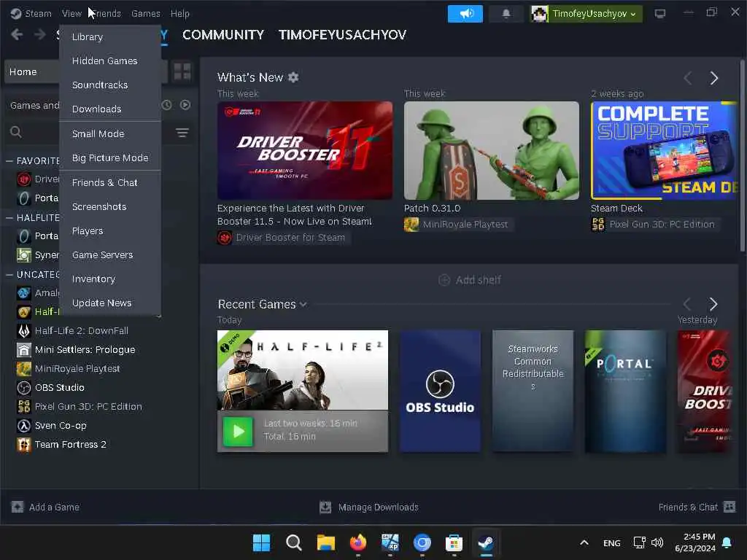Open the OBS Studio recent game card
Screen dimensions: 747x560
click(x=440, y=391)
